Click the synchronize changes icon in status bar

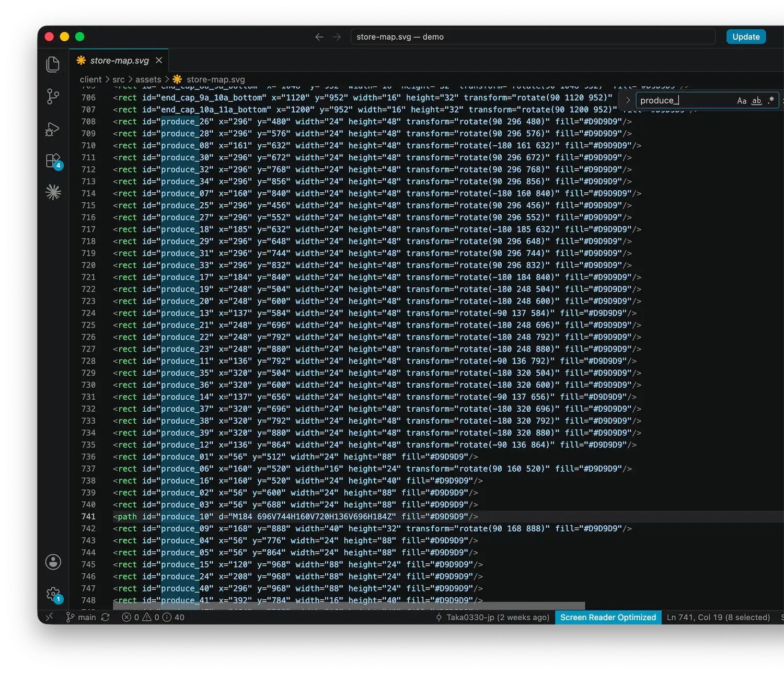pos(106,617)
